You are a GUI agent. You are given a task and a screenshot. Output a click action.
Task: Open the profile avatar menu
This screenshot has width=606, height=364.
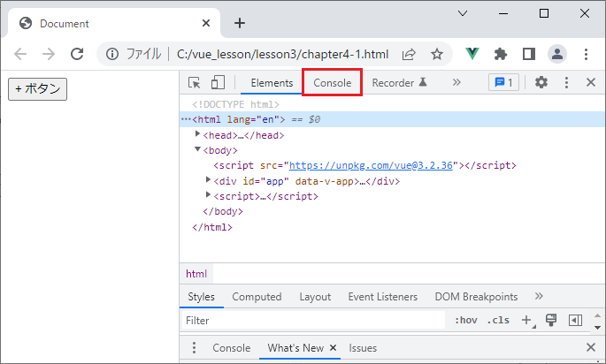coord(557,54)
